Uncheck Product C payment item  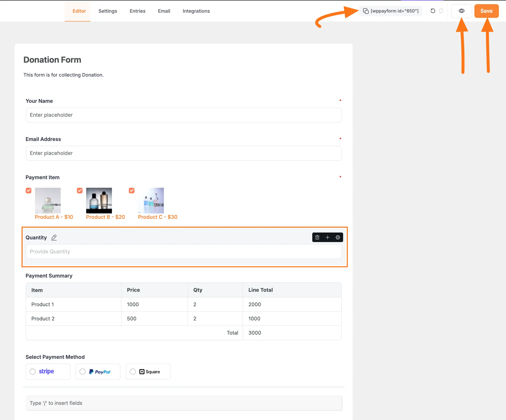(x=132, y=190)
